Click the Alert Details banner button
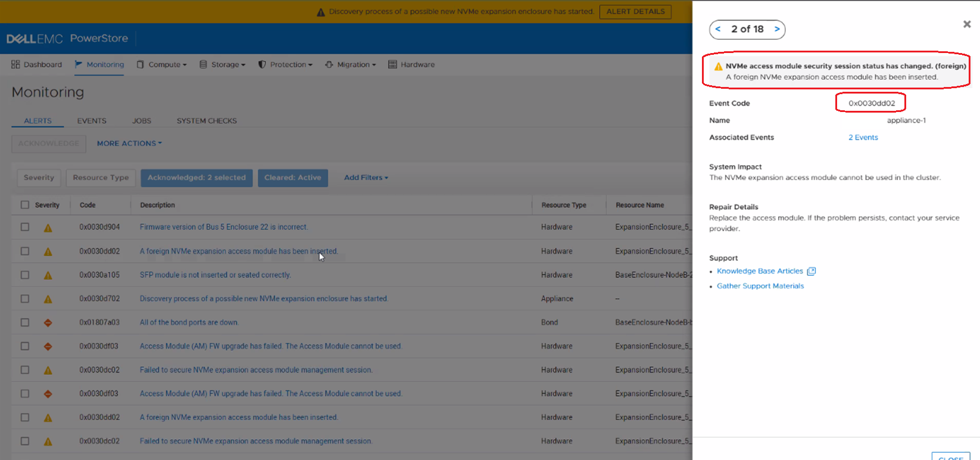 [635, 11]
